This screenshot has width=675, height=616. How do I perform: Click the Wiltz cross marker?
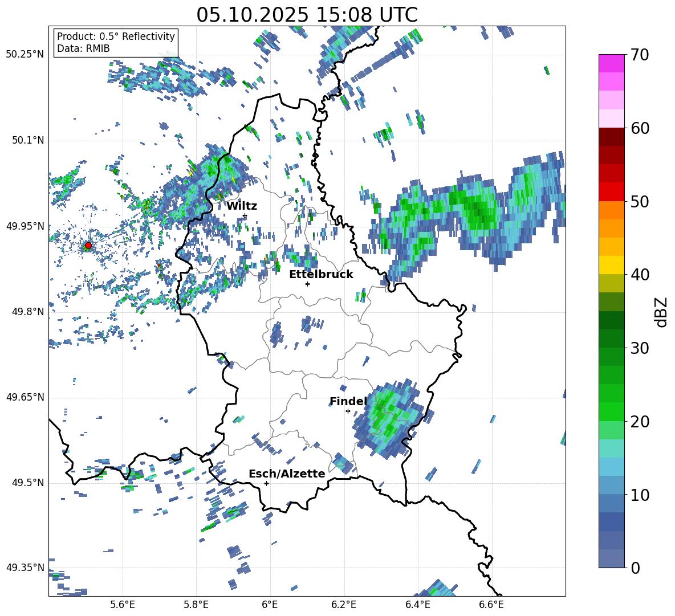[x=245, y=216]
